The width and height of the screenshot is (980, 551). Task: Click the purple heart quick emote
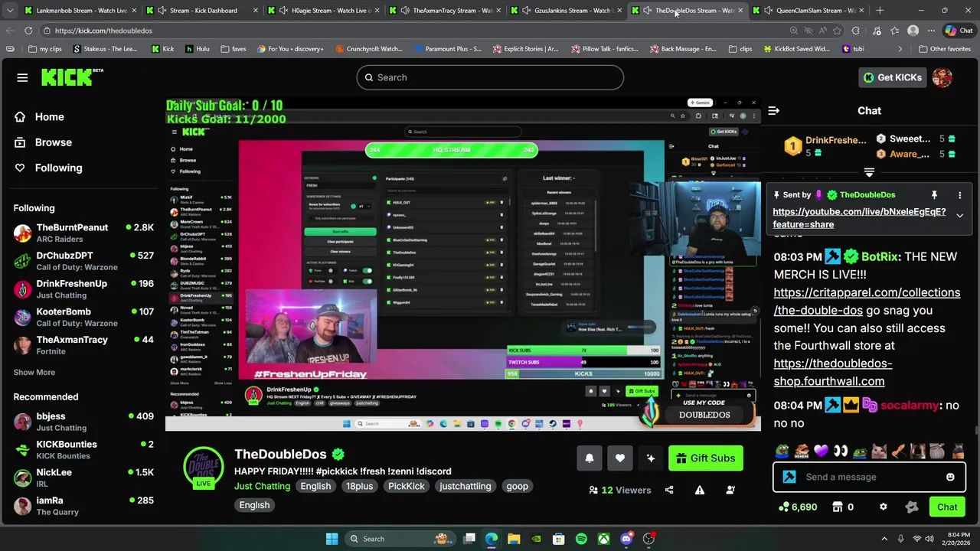click(x=821, y=452)
